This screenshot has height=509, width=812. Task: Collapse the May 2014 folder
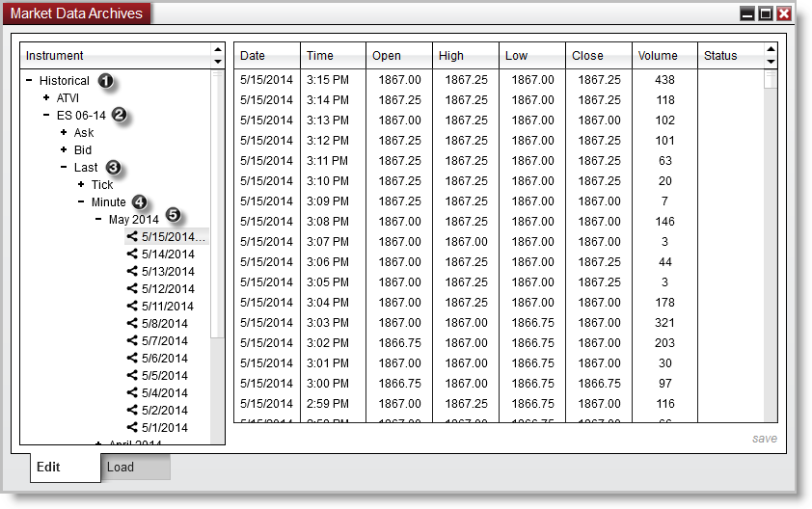98,220
